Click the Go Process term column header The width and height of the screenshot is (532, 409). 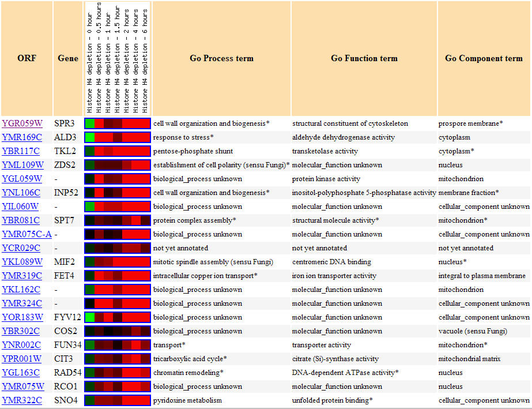coord(221,58)
